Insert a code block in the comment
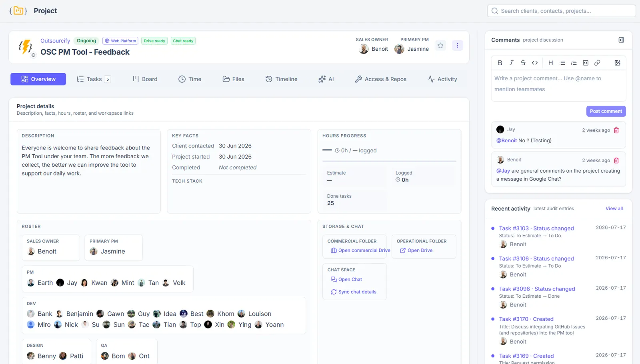 pyautogui.click(x=586, y=63)
